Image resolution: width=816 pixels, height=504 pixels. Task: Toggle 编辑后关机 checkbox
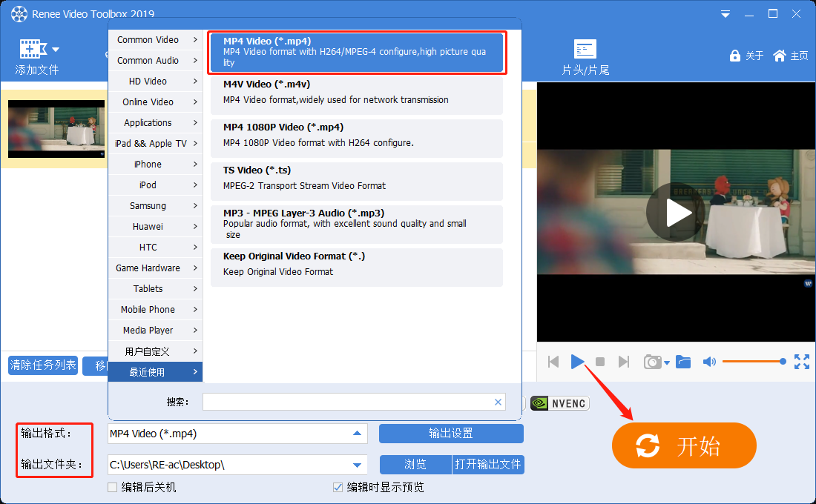coord(113,488)
